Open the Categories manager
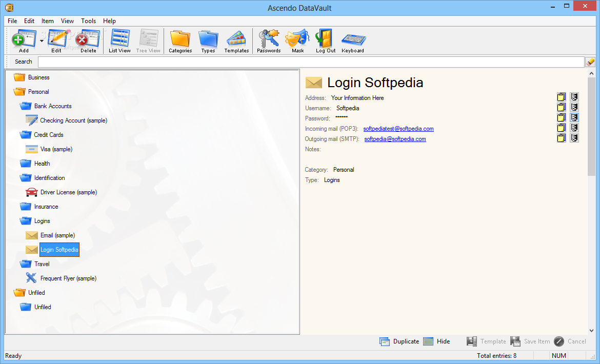The width and height of the screenshot is (600, 364). [x=180, y=41]
